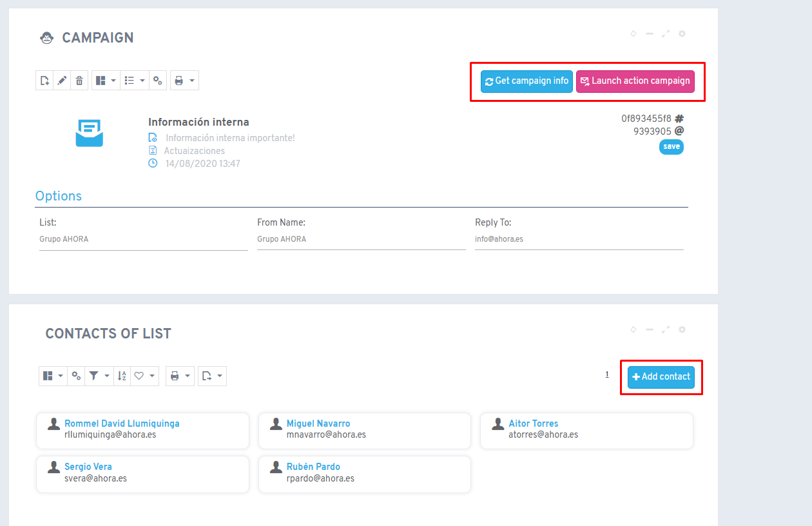
Task: Open the layout view dropdown in Campaign toolbar
Action: point(106,81)
